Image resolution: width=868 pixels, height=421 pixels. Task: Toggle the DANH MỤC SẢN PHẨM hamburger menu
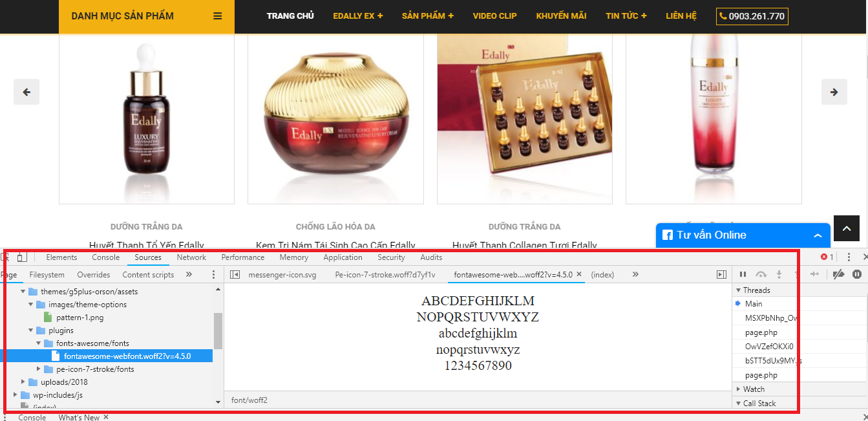(x=218, y=16)
